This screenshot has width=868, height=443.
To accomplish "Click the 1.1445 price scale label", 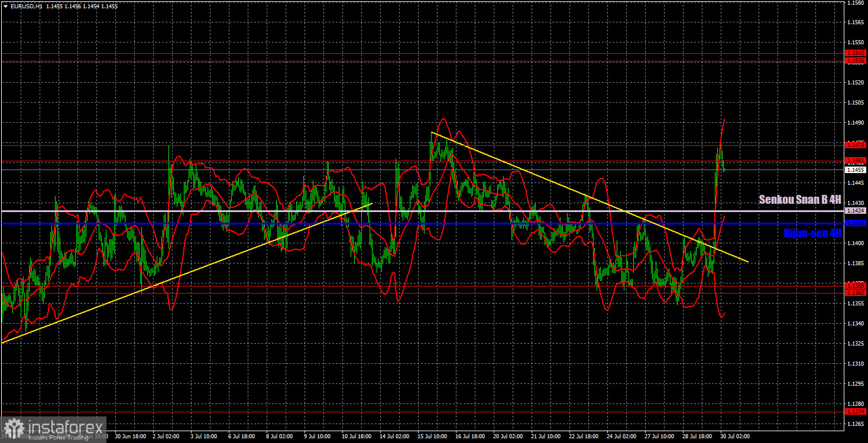I will (856, 183).
